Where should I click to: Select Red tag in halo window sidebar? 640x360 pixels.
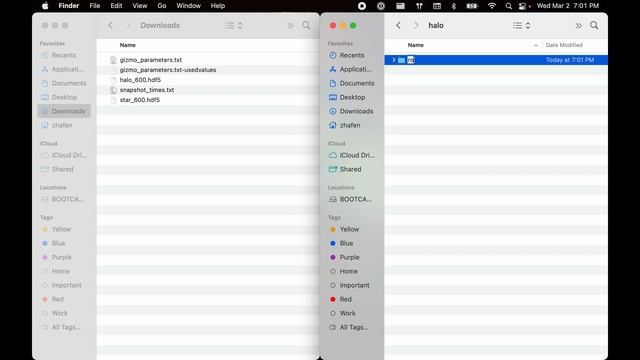(341, 299)
